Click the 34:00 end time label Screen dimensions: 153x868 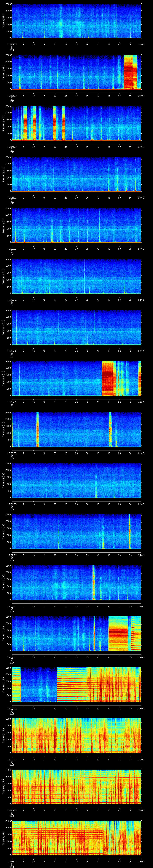point(141,606)
